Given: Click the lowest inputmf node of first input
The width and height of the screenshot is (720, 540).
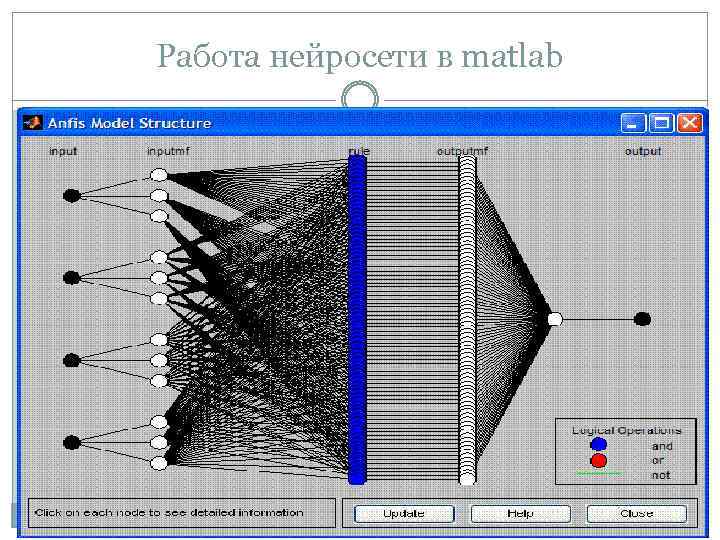Looking at the screenshot, I should coord(159,216).
